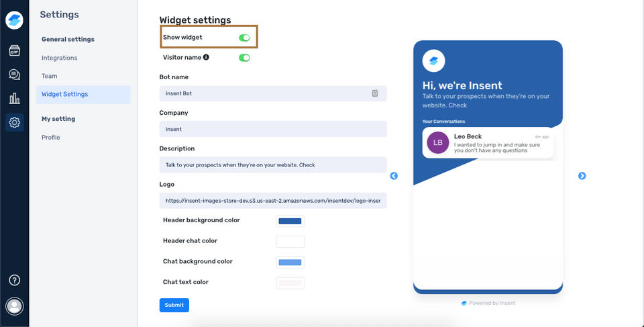Click the Insent logo in sidebar
644x327 pixels.
click(x=14, y=20)
